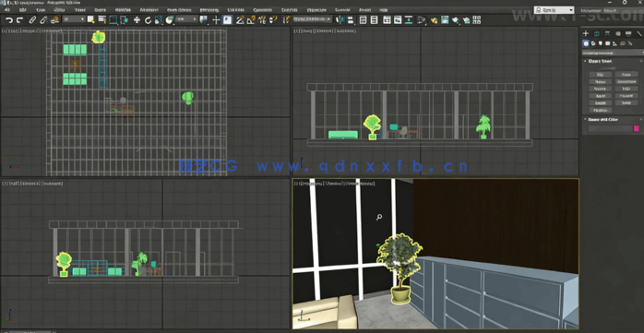This screenshot has height=333, width=644.
Task: Toggle Keyboard Shortcut Override
Action: pos(227,19)
